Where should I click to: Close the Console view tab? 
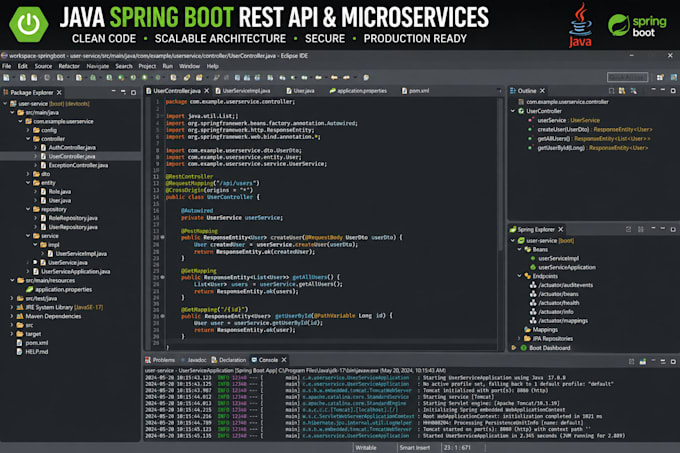click(284, 360)
